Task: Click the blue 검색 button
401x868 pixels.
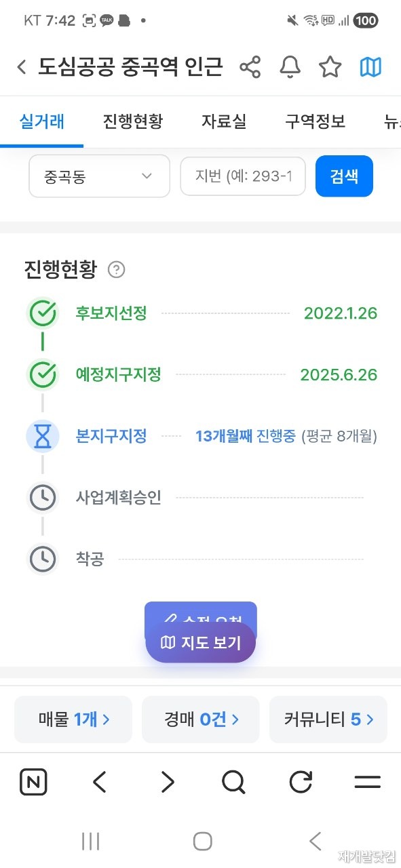Action: click(344, 176)
